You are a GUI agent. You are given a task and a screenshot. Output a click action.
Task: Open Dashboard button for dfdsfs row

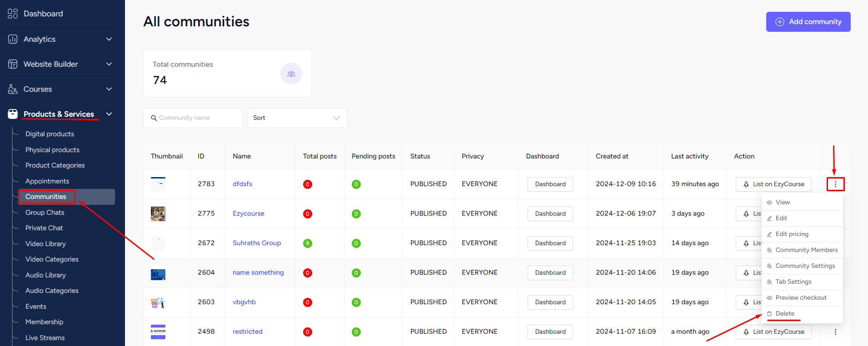click(550, 184)
